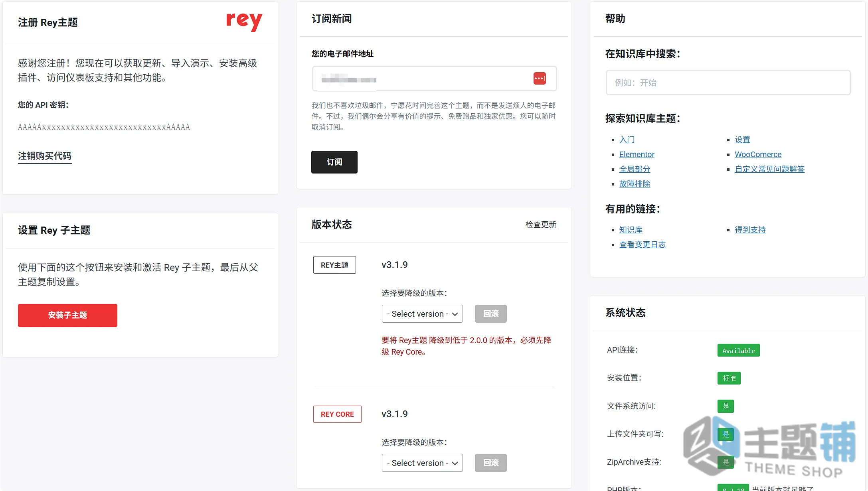Click the 您的 API 密钥 label
This screenshot has height=491, width=868.
click(43, 105)
